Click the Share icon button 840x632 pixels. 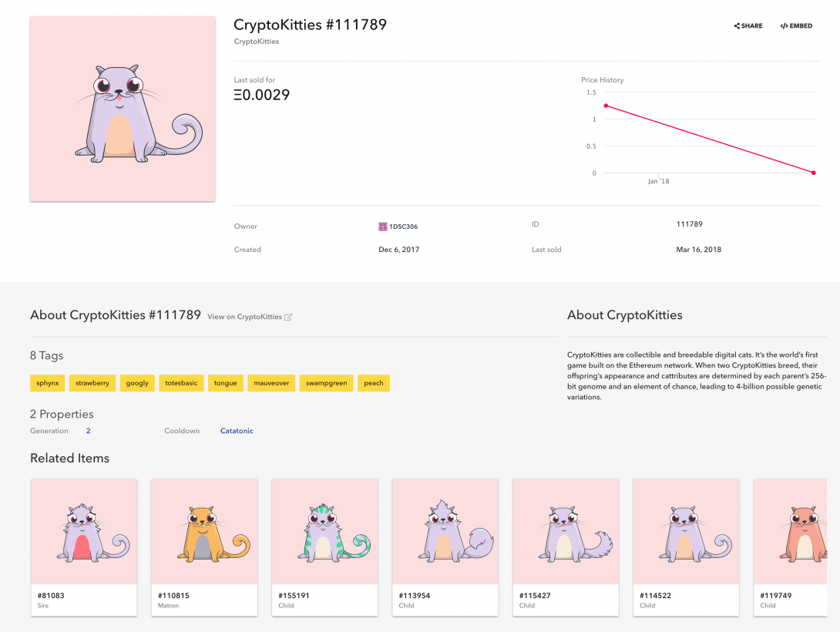[x=736, y=26]
